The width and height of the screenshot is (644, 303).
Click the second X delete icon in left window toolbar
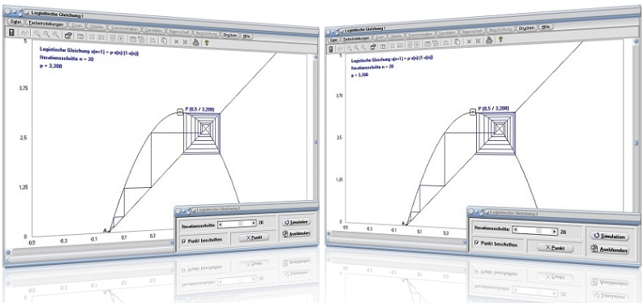click(185, 42)
